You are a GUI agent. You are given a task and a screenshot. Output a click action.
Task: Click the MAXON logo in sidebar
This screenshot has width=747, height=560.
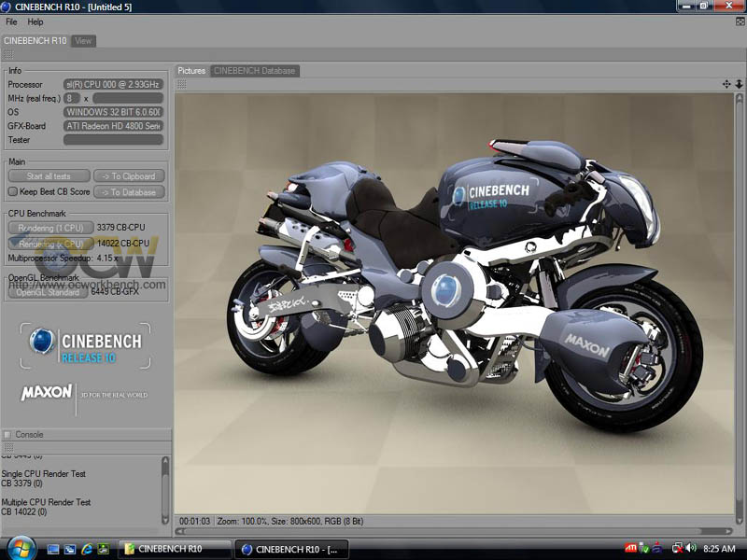[x=46, y=393]
